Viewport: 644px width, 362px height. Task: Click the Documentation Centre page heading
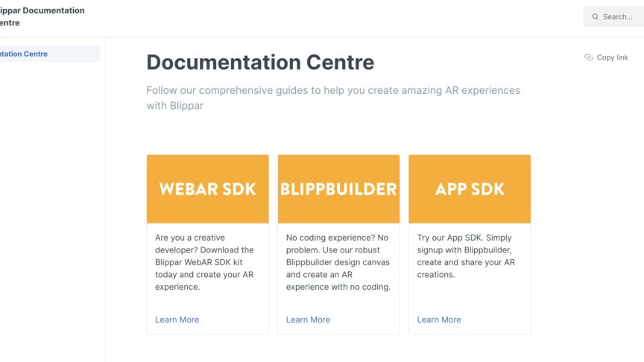[x=260, y=63]
